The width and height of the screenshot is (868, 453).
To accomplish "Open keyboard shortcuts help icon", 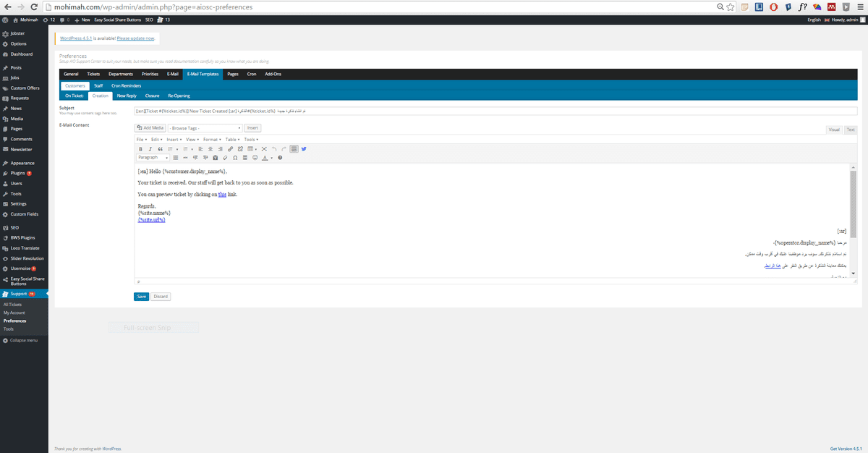I will pyautogui.click(x=280, y=158).
